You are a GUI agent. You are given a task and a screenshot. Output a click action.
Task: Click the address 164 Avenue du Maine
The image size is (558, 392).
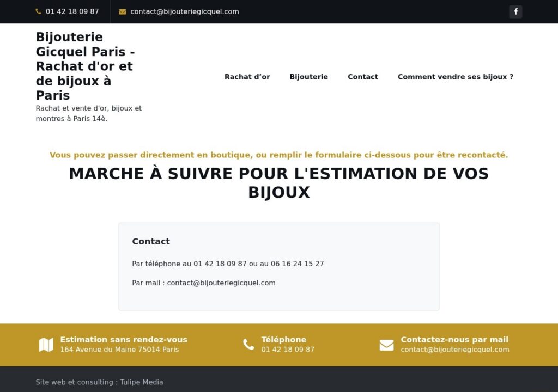pyautogui.click(x=119, y=350)
